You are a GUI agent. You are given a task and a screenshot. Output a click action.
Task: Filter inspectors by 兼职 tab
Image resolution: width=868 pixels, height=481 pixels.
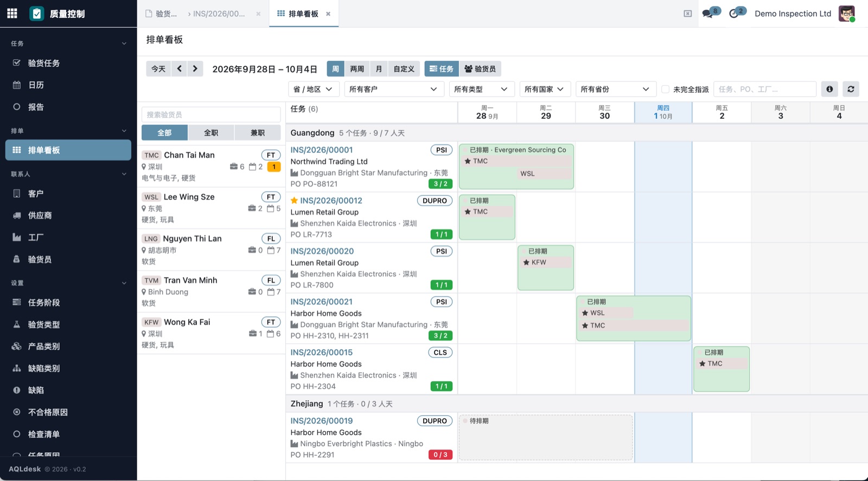258,133
